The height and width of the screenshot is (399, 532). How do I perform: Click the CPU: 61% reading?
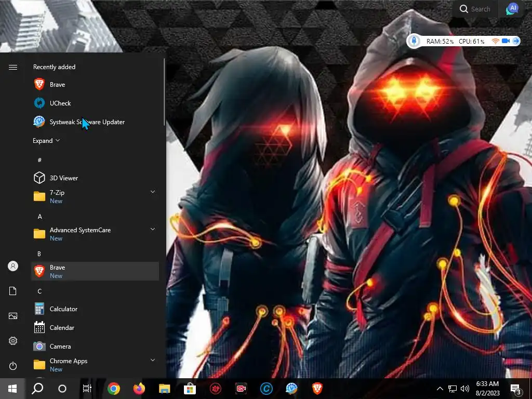tap(472, 42)
